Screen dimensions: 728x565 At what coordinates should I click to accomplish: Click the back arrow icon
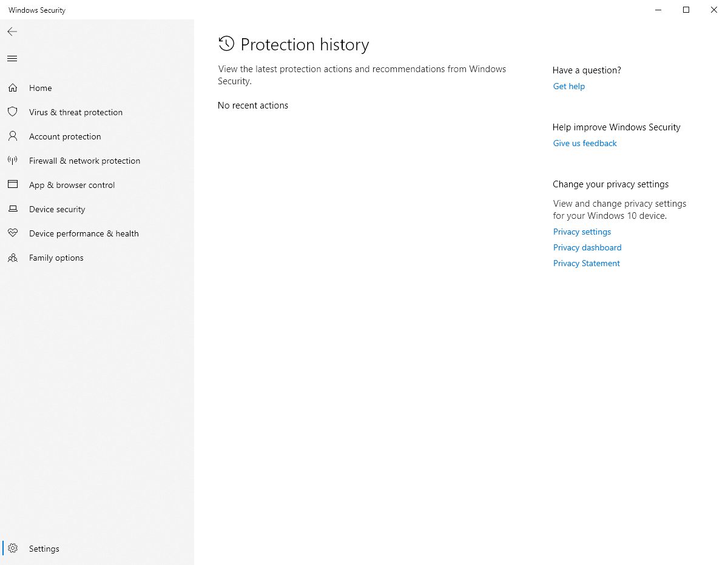[x=12, y=32]
